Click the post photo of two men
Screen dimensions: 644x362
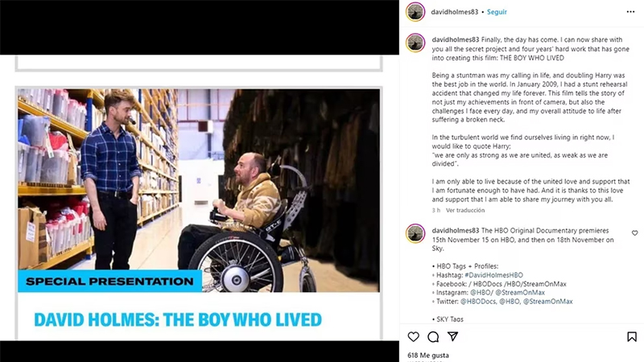tap(199, 191)
